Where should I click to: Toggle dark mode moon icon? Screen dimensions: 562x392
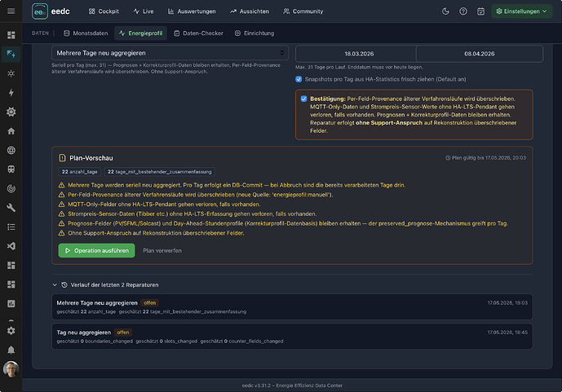click(x=445, y=11)
